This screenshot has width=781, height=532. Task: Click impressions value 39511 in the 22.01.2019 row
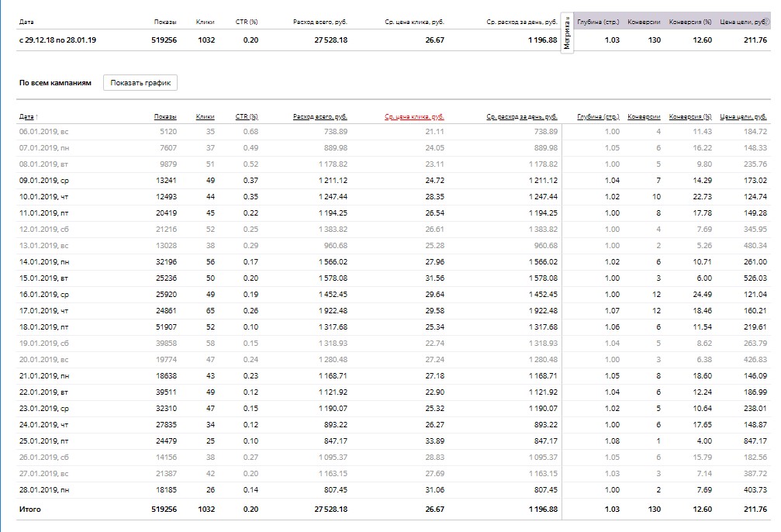[166, 392]
